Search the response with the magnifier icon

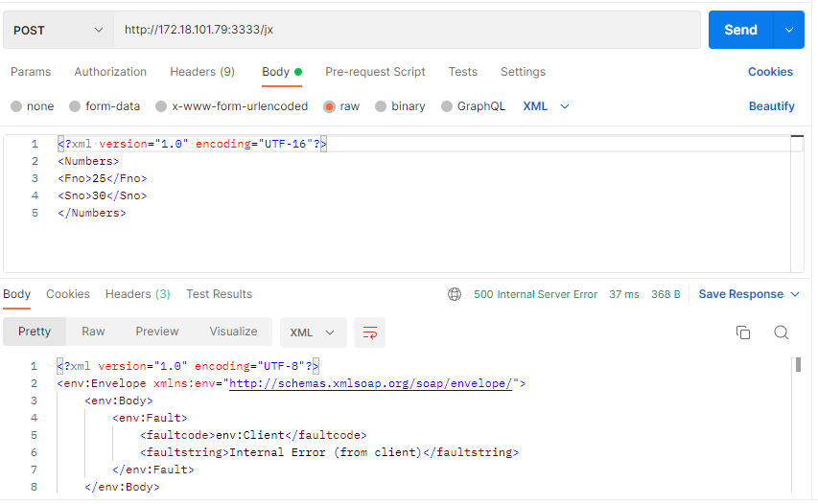point(781,332)
